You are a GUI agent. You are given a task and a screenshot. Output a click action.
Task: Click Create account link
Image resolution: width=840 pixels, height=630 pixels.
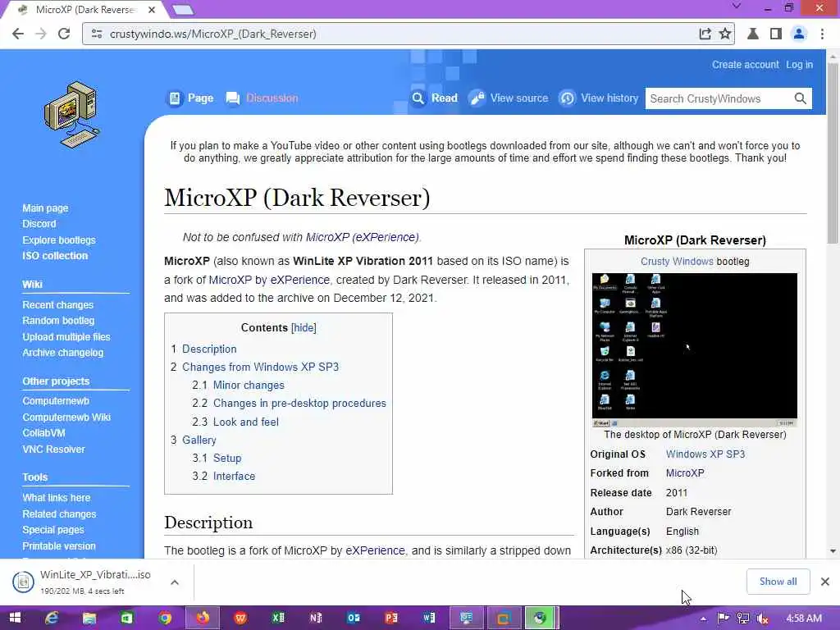[x=745, y=65]
